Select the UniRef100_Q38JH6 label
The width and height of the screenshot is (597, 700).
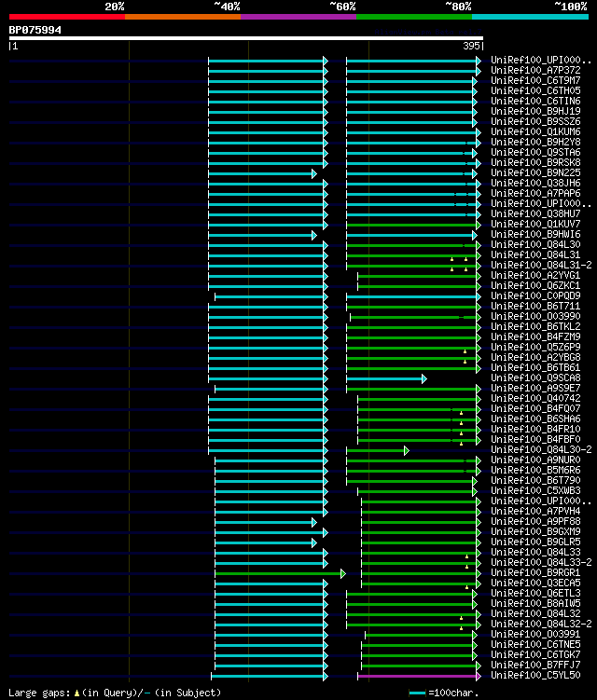click(x=535, y=184)
